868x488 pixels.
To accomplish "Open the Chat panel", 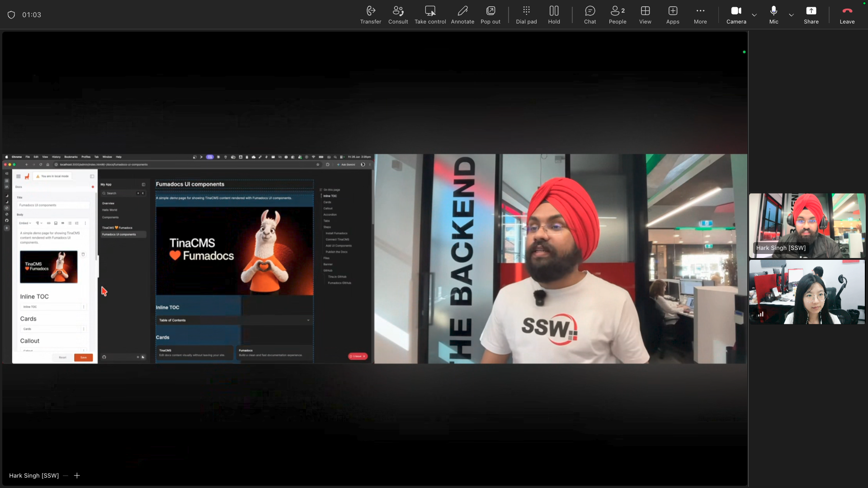I will [x=590, y=15].
